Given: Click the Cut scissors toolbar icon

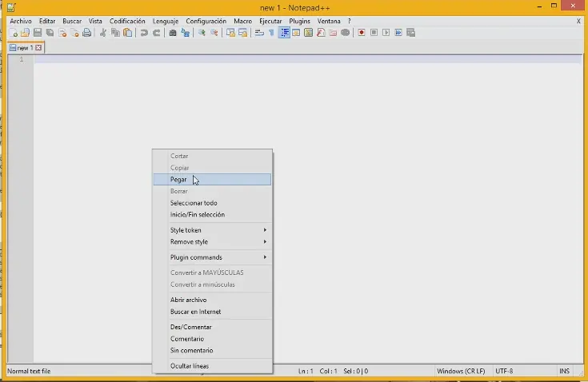Looking at the screenshot, I should coord(102,33).
